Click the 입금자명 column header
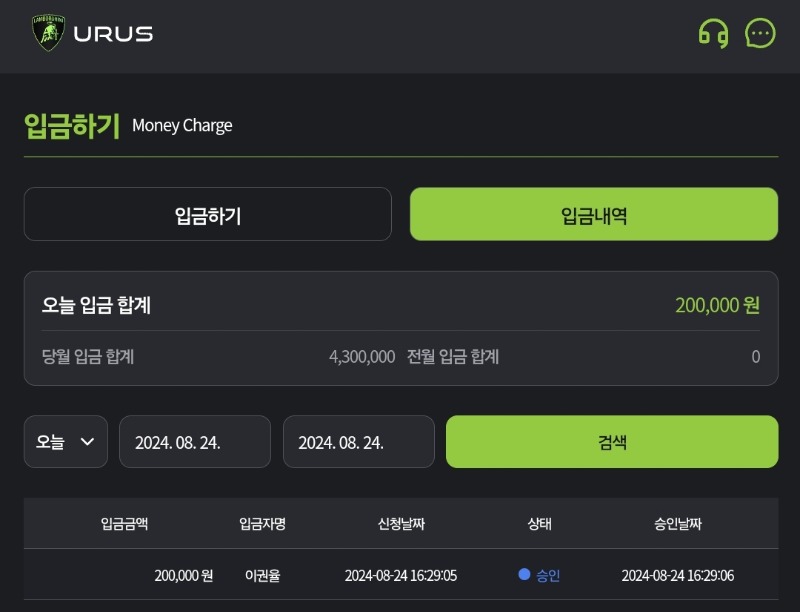This screenshot has width=800, height=612. coord(262,524)
